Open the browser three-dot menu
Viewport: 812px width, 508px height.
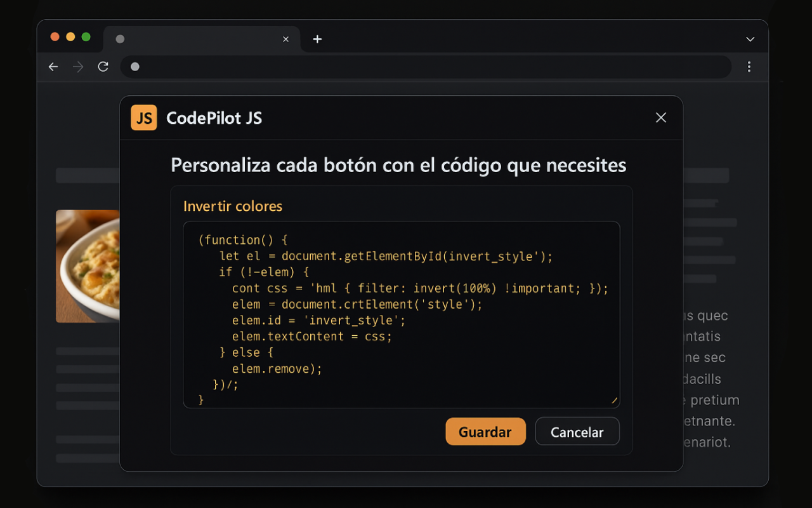click(749, 67)
